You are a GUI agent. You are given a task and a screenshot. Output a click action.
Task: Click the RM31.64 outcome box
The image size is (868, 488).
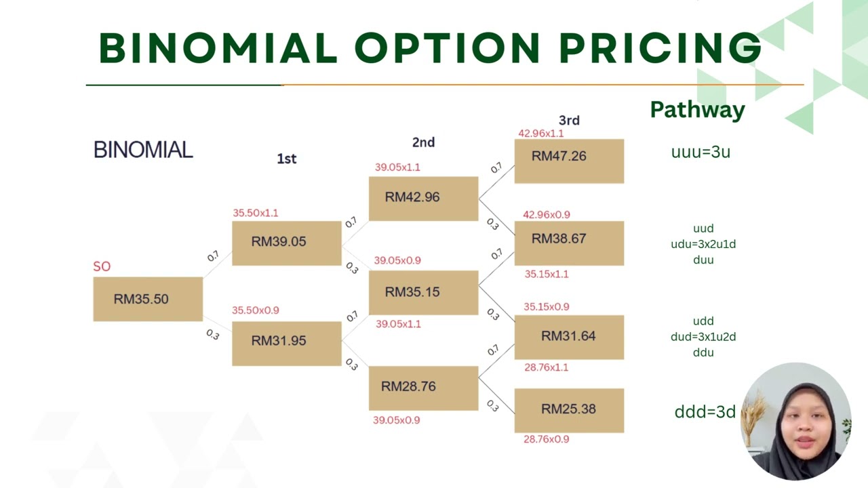pyautogui.click(x=569, y=338)
